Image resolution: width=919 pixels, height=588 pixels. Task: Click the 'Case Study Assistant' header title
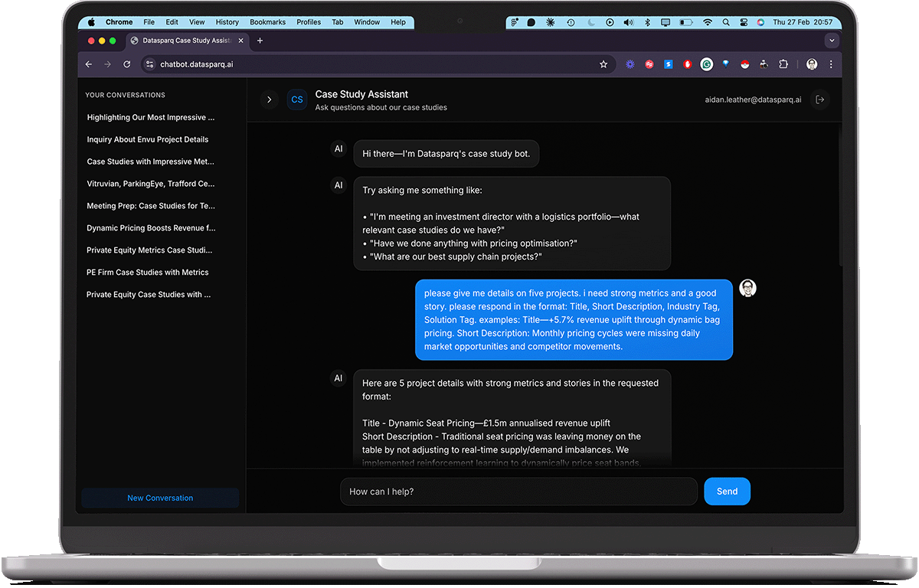pos(361,94)
